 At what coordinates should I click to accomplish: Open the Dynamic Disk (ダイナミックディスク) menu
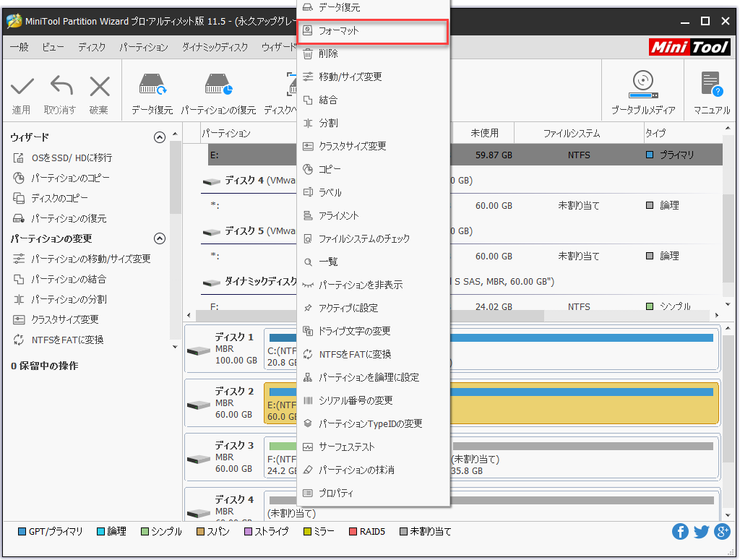pos(215,47)
